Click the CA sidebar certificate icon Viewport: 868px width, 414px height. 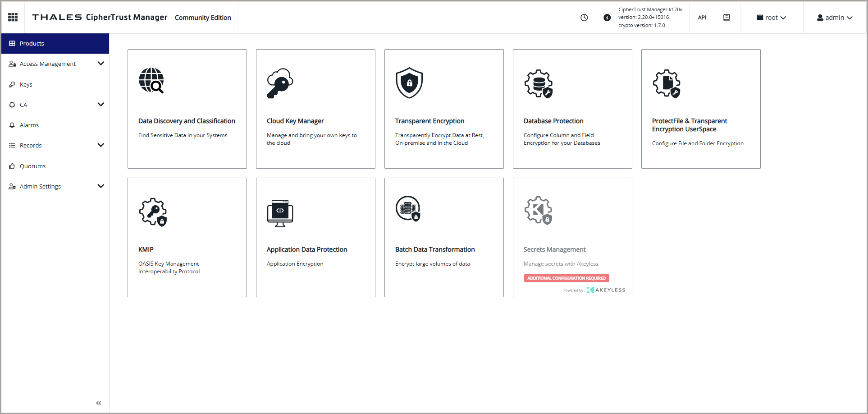tap(12, 105)
